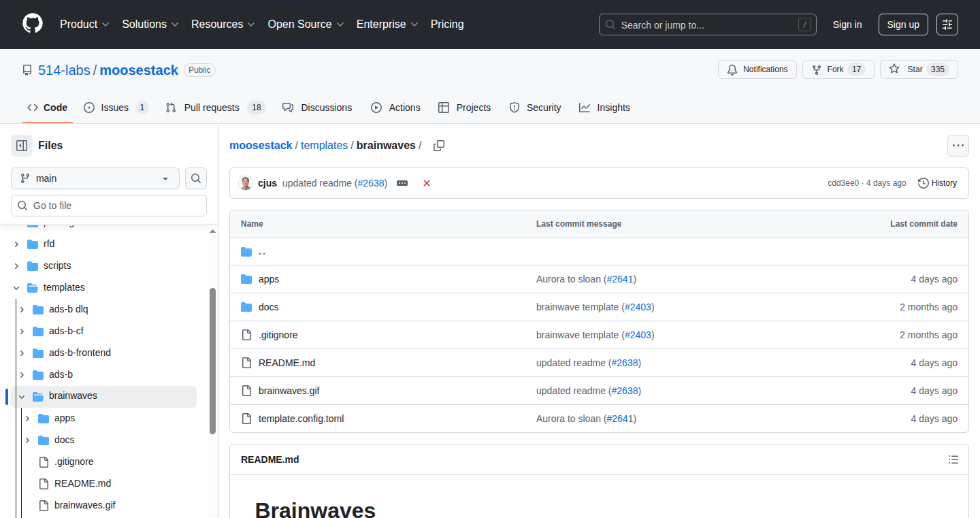Open cjus avatar profile picture
This screenshot has height=518, width=980.
(x=246, y=183)
